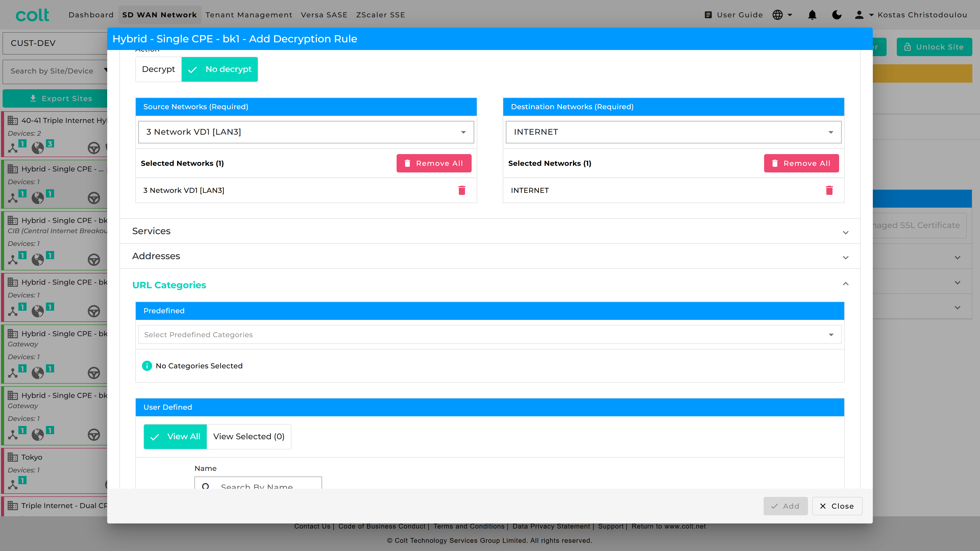The width and height of the screenshot is (980, 551).
Task: Focus the Search By Name field
Action: coord(258,483)
